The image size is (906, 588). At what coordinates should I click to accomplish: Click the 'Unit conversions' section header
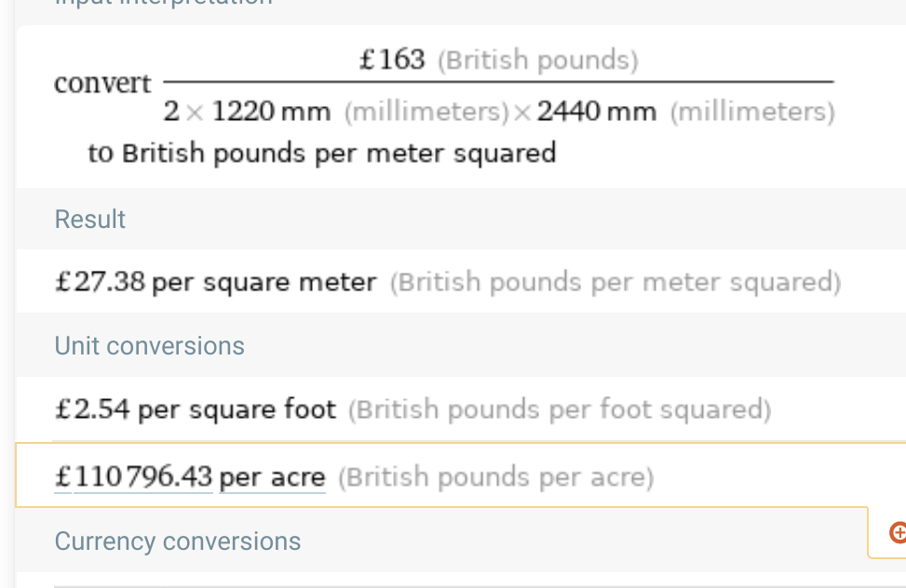point(150,346)
